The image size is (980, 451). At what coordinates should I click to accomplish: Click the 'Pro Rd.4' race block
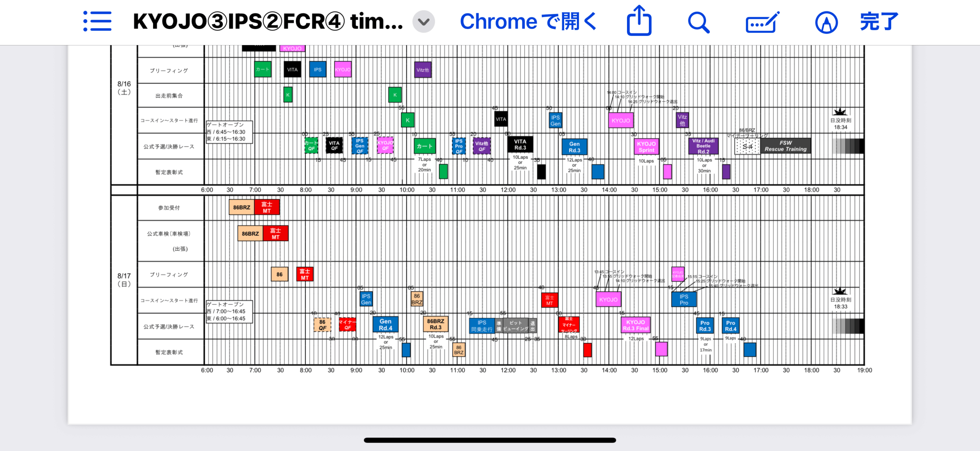tap(730, 326)
